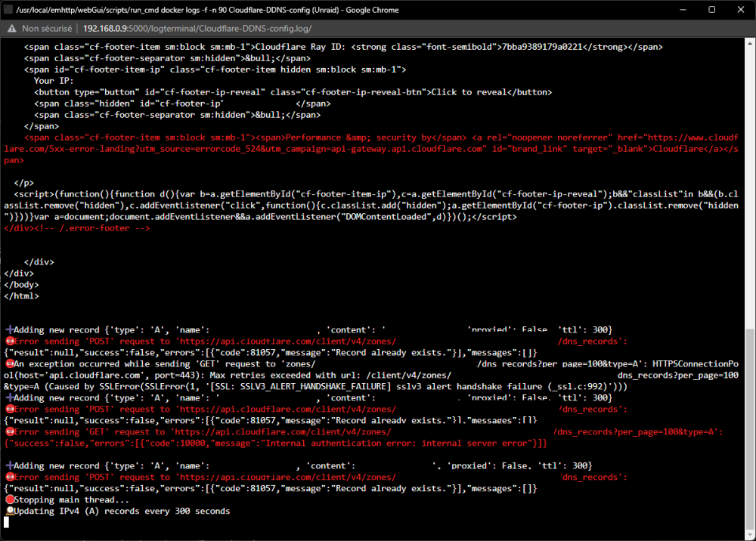Click the 'Cloudflare Ray ID' line

point(343,47)
